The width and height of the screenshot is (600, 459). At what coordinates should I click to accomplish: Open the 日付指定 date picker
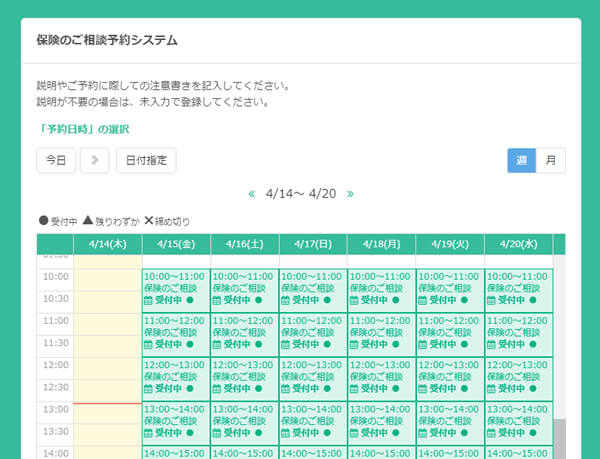point(146,160)
